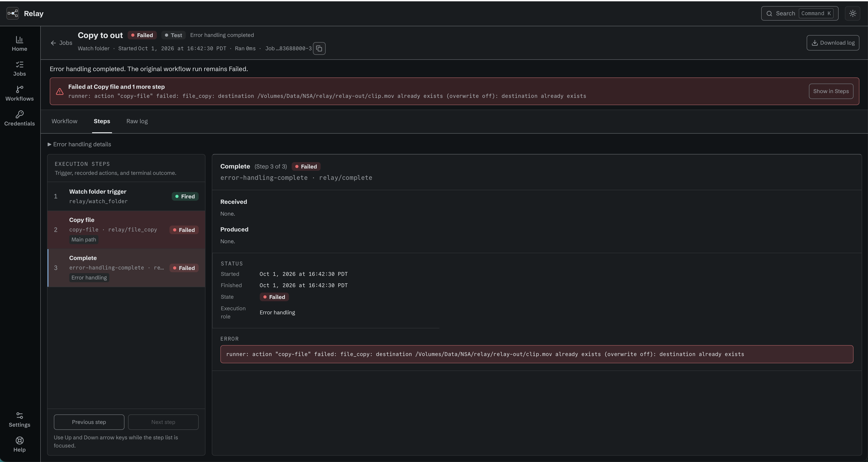Open the Home section in sidebar
The width and height of the screenshot is (868, 462).
[x=19, y=44]
